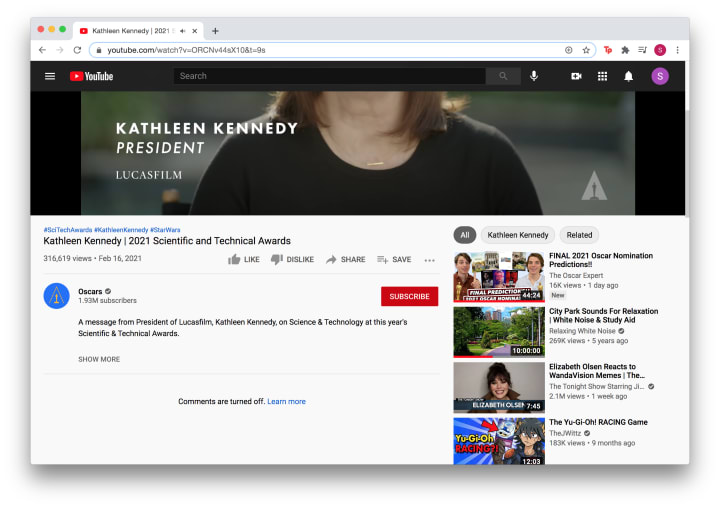The height and width of the screenshot is (508, 720).
Task: Start voice search with microphone icon
Action: 534,76
